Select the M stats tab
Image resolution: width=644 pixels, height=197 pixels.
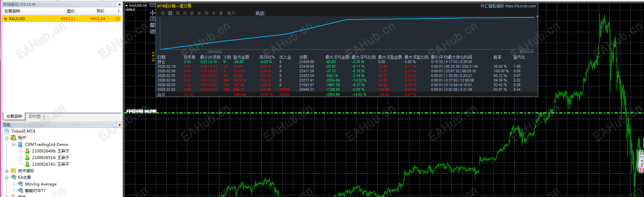click(214, 13)
